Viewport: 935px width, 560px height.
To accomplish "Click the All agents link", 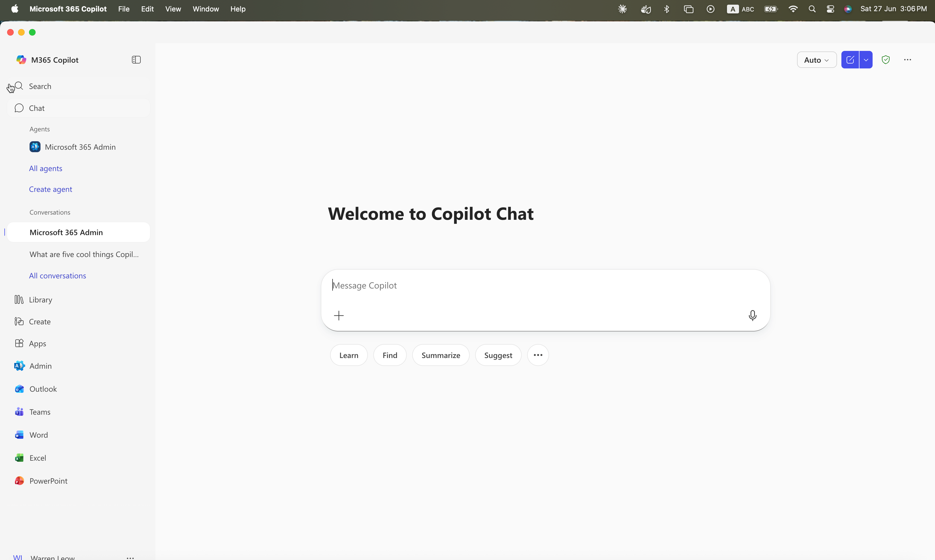I will [46, 168].
